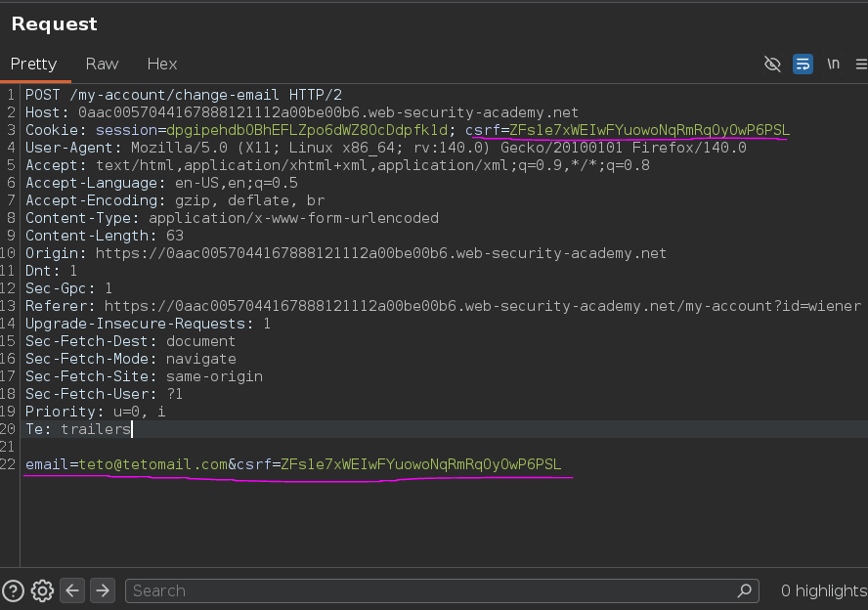Viewport: 868px width, 610px height.
Task: Click the csrf cookie value on Cookie line
Action: pos(649,130)
